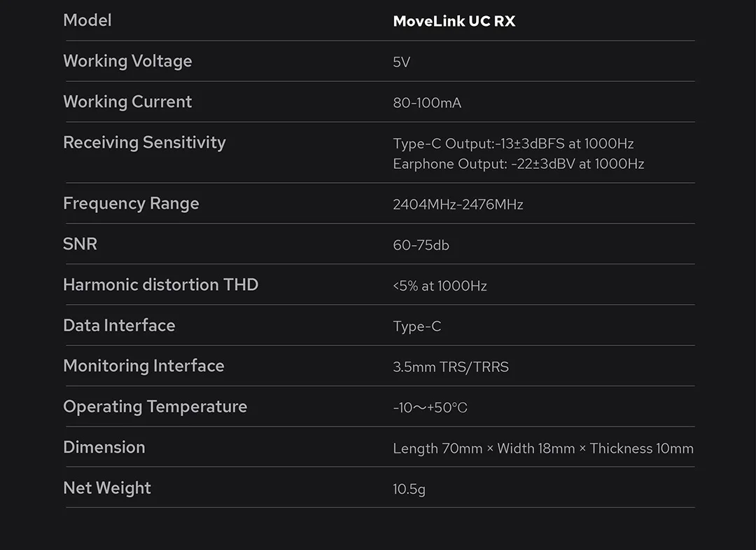Click the Working Voltage label
This screenshot has height=550, width=756.
128,61
